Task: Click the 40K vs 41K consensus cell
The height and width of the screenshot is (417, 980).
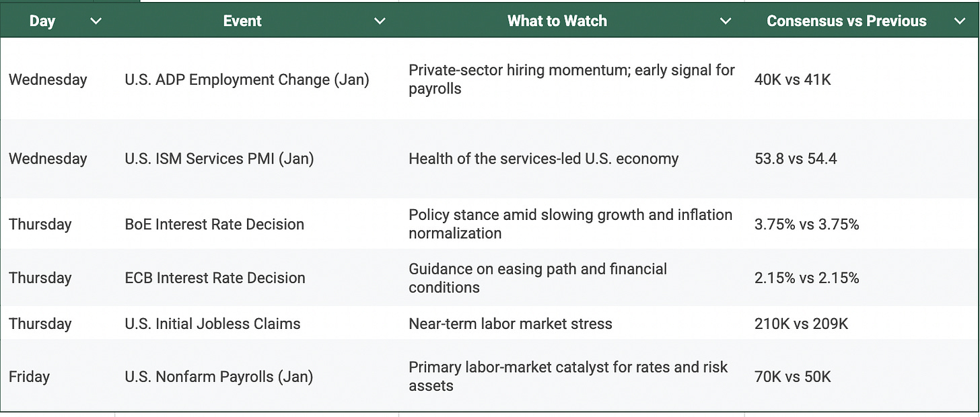Action: point(793,79)
